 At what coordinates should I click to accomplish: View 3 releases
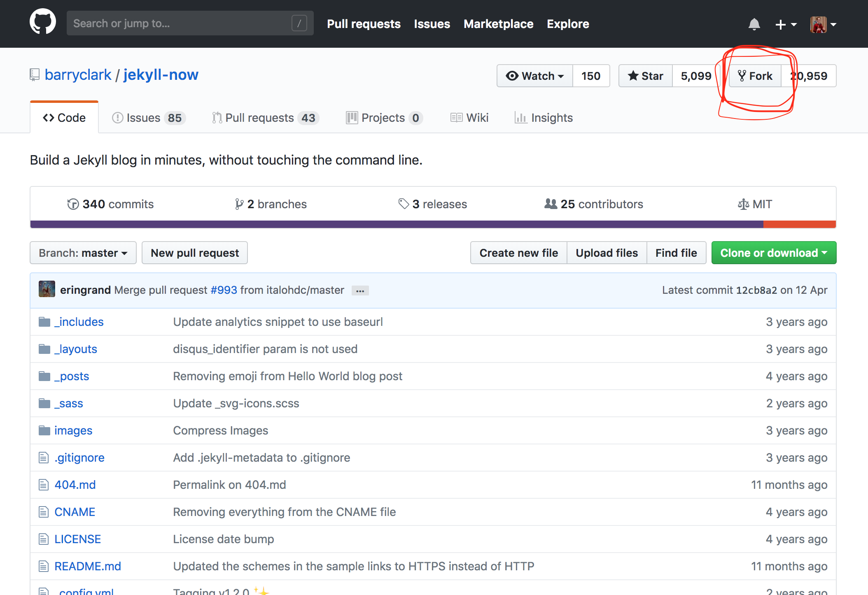point(433,204)
